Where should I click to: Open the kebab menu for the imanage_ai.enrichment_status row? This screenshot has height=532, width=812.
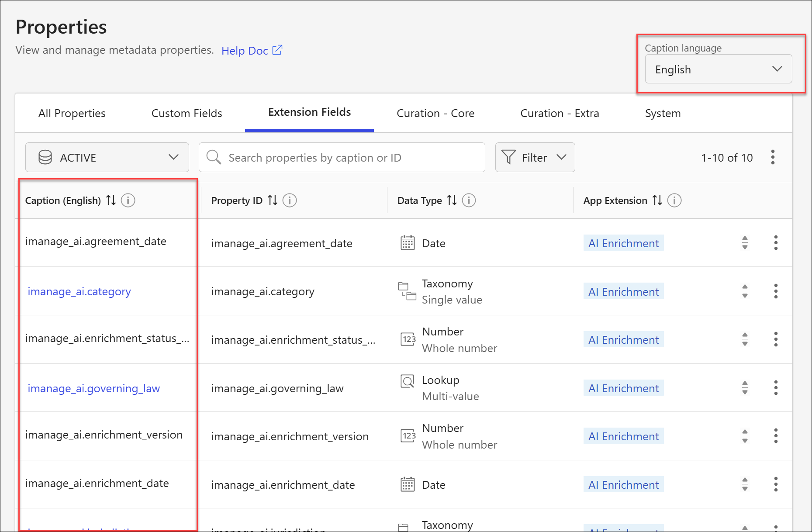click(776, 339)
